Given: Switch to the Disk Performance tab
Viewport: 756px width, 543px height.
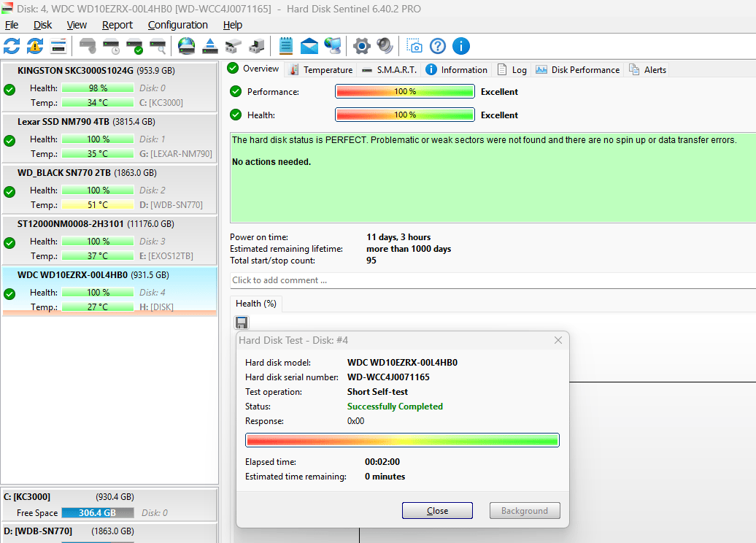Looking at the screenshot, I should 578,70.
